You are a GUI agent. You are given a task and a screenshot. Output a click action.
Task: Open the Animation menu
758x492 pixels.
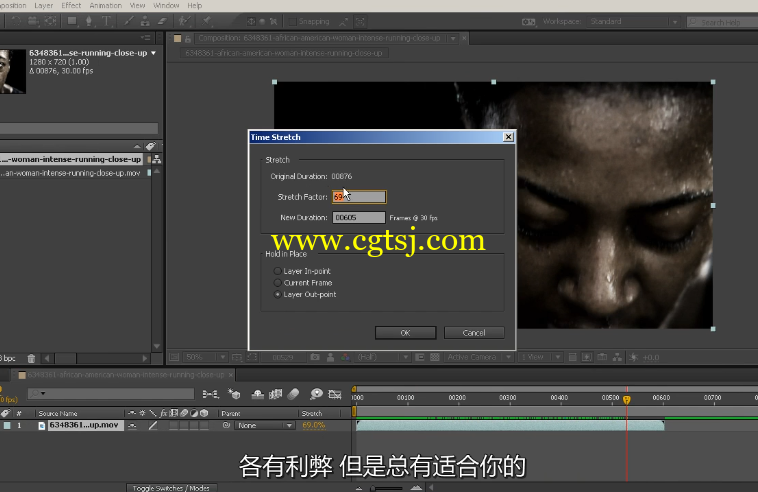(x=105, y=5)
